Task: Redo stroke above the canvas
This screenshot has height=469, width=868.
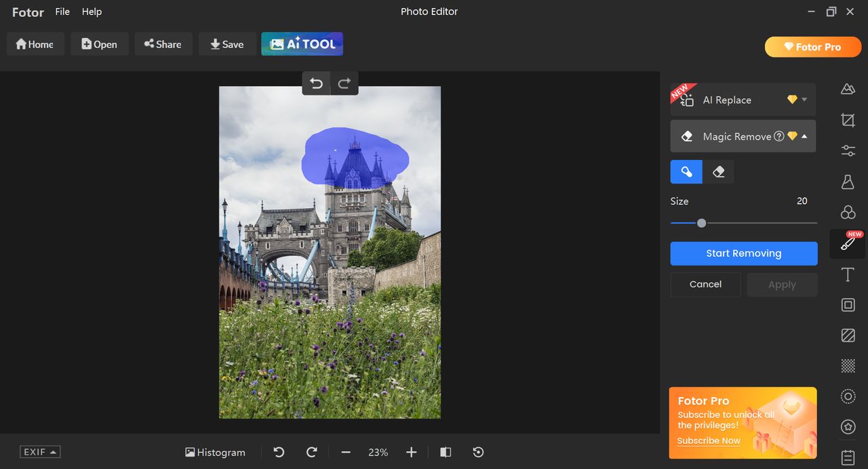Action: click(x=344, y=83)
